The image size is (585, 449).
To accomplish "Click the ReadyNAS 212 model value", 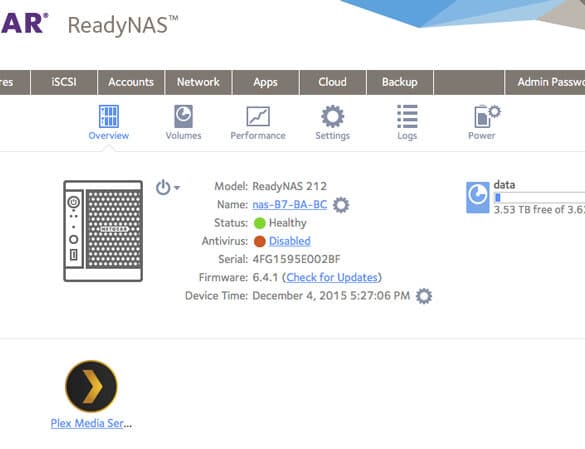I will click(x=290, y=186).
